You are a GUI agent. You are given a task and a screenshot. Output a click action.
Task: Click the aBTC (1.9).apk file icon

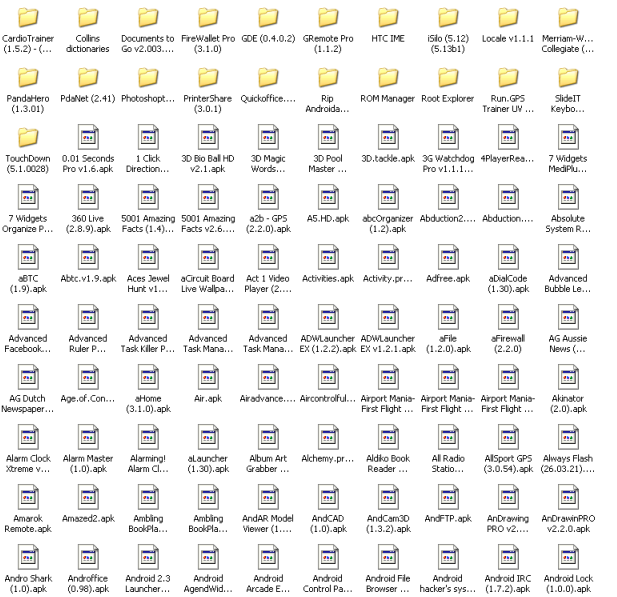(28, 257)
